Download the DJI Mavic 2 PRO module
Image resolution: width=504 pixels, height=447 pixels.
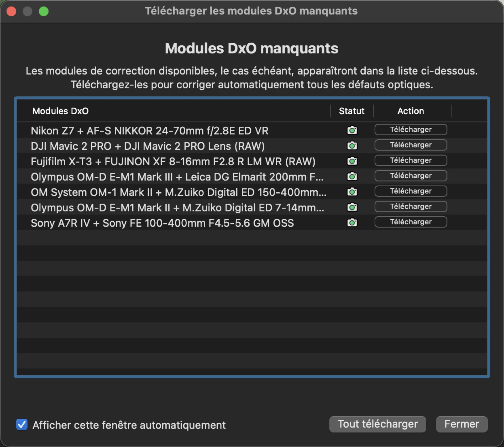(x=411, y=145)
